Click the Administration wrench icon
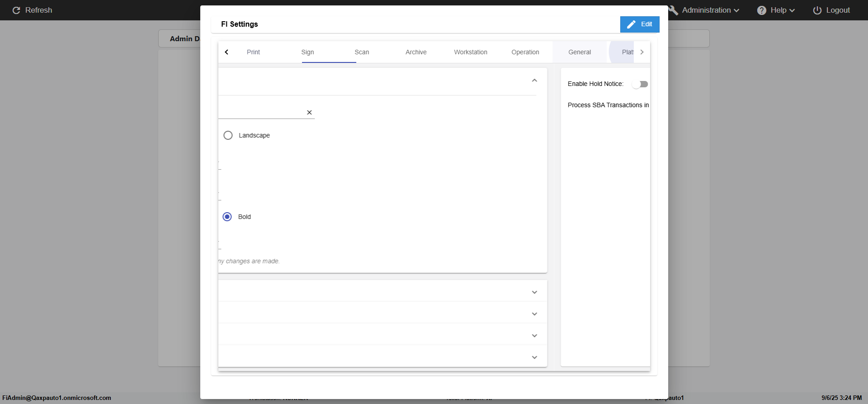Viewport: 868px width, 404px height. coord(673,10)
